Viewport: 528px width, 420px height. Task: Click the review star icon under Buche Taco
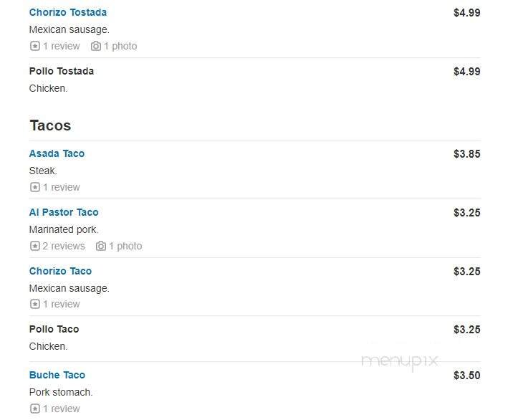click(34, 409)
